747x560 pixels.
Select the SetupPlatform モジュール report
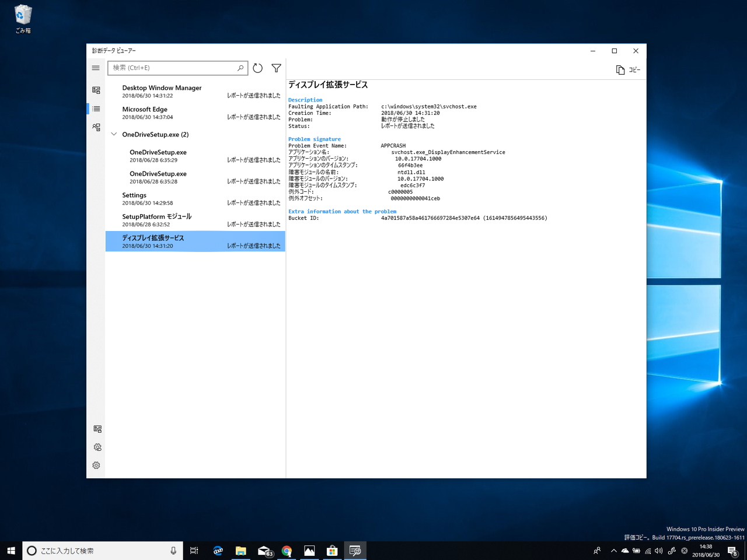[195, 220]
